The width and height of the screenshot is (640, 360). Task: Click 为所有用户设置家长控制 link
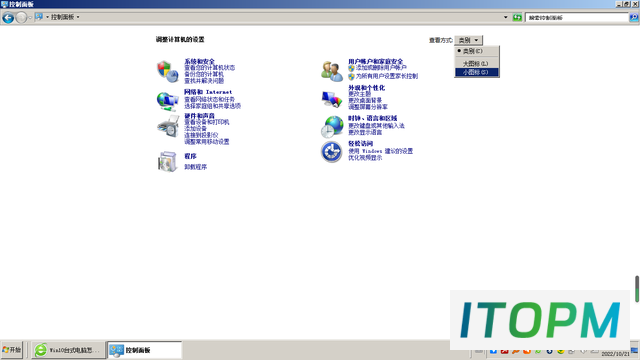[x=387, y=76]
